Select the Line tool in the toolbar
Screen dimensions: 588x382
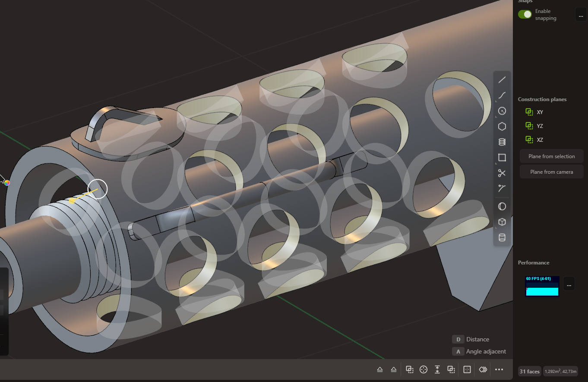502,80
